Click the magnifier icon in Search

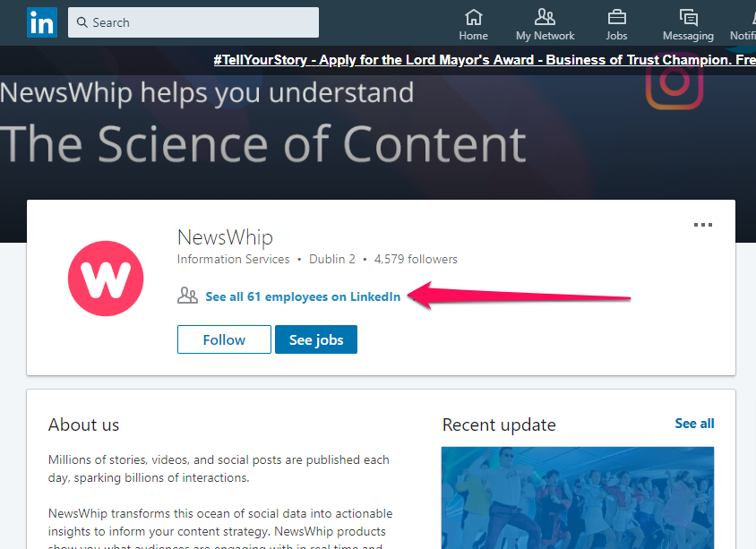tap(82, 22)
